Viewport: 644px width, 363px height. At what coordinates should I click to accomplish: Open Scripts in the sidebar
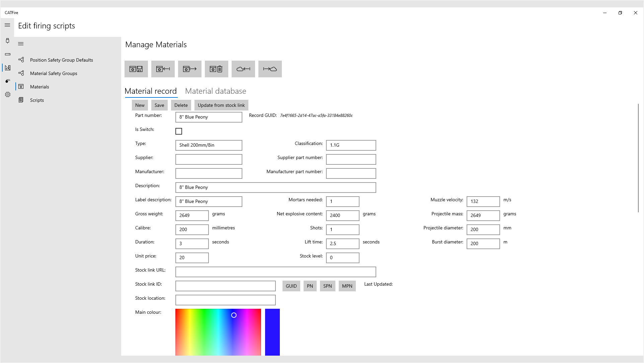click(37, 100)
